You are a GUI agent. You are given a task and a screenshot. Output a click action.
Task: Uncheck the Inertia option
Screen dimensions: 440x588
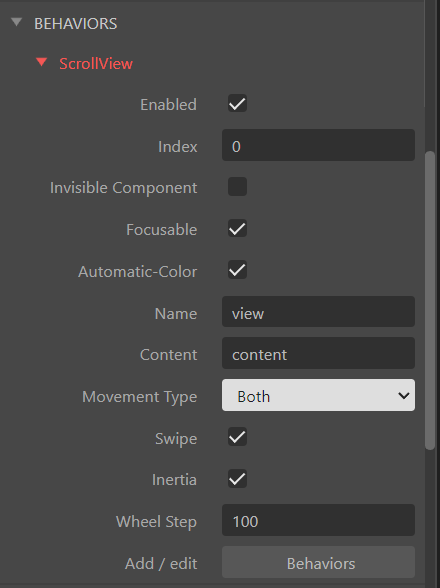237,478
